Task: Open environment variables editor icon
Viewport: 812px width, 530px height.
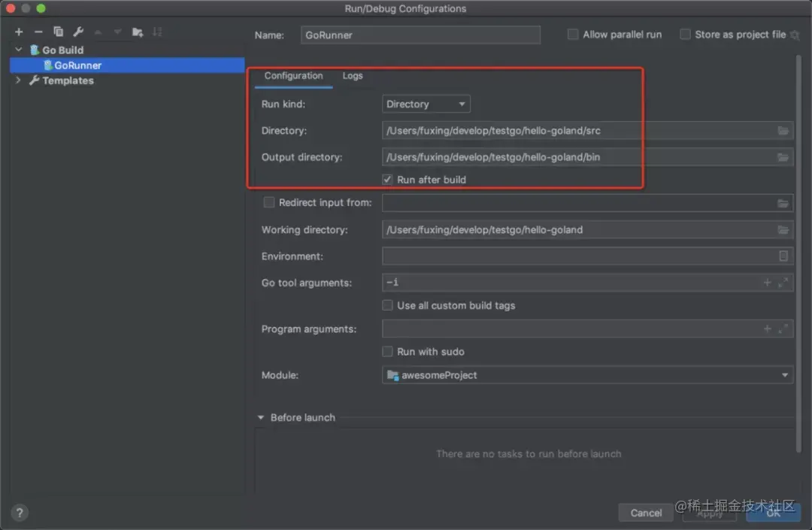Action: pyautogui.click(x=783, y=256)
